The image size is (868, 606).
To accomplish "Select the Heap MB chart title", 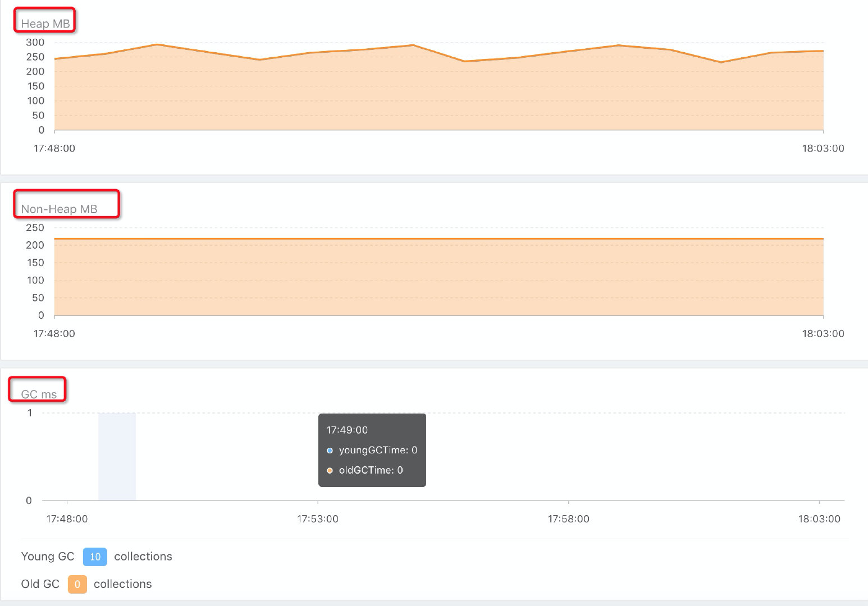I will click(45, 24).
